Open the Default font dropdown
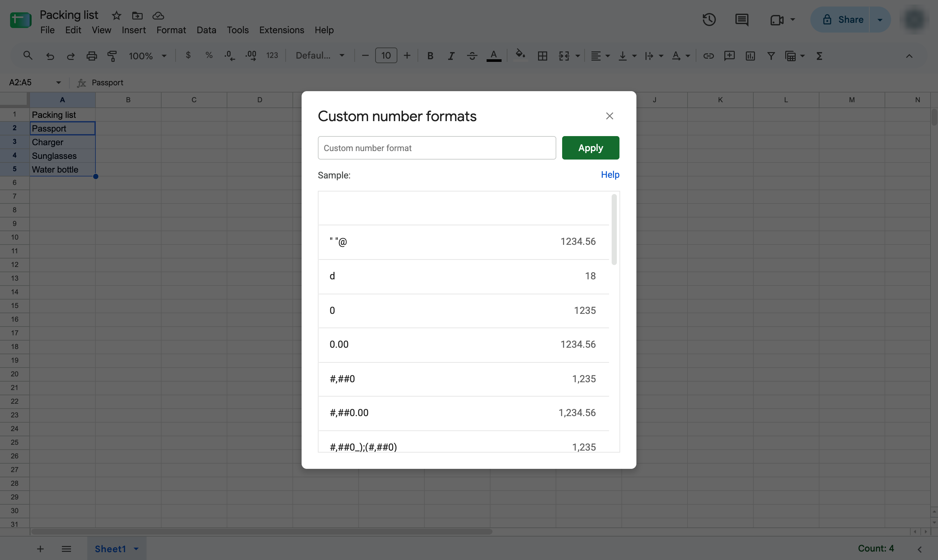The height and width of the screenshot is (560, 938). pyautogui.click(x=320, y=55)
